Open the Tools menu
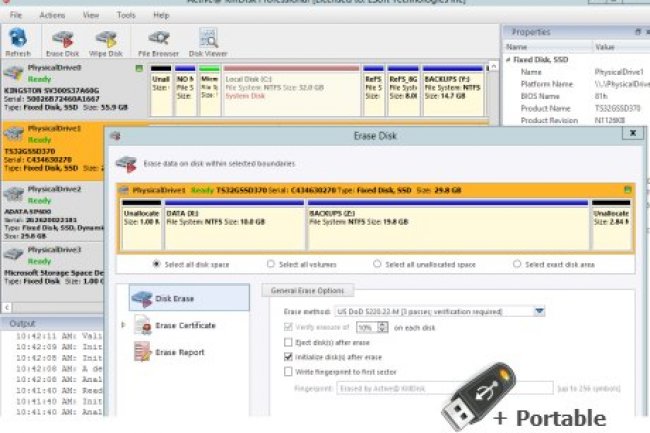 [x=126, y=15]
